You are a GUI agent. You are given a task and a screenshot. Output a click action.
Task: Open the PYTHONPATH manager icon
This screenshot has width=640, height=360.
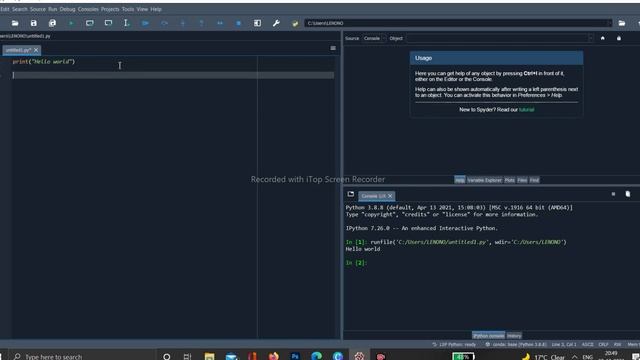pyautogui.click(x=295, y=24)
